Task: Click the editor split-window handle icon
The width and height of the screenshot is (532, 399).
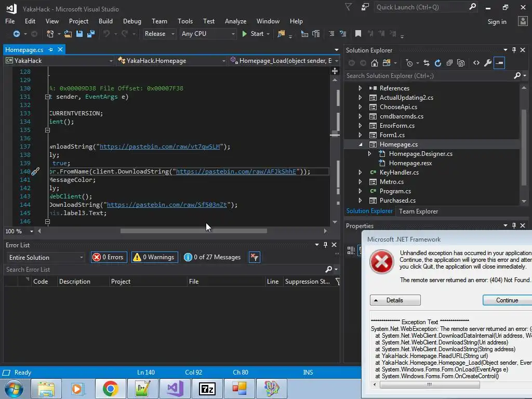Action: point(335,71)
